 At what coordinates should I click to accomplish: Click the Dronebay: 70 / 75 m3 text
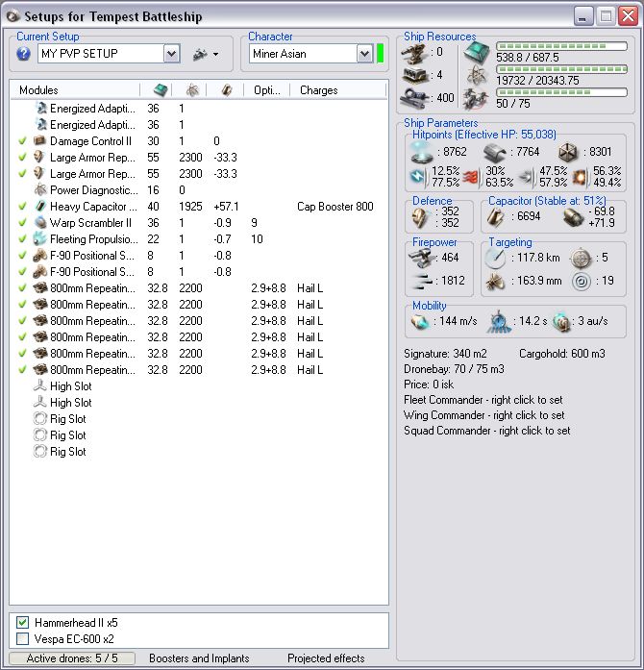[x=454, y=369]
